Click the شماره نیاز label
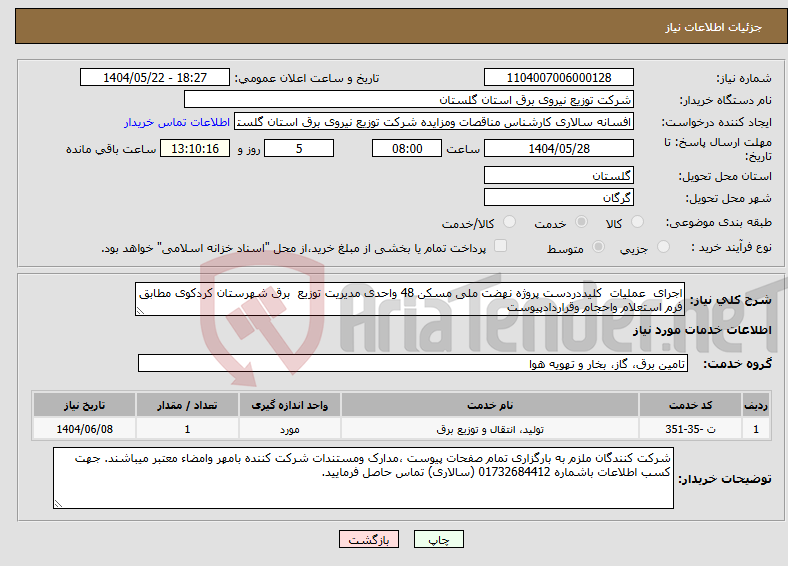This screenshot has height=566, width=788. pos(744,78)
